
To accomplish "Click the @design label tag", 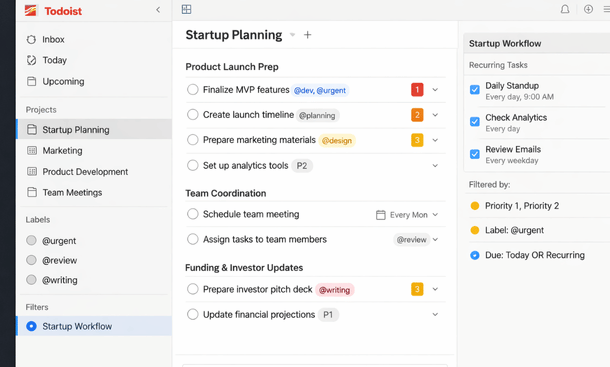I will (337, 140).
